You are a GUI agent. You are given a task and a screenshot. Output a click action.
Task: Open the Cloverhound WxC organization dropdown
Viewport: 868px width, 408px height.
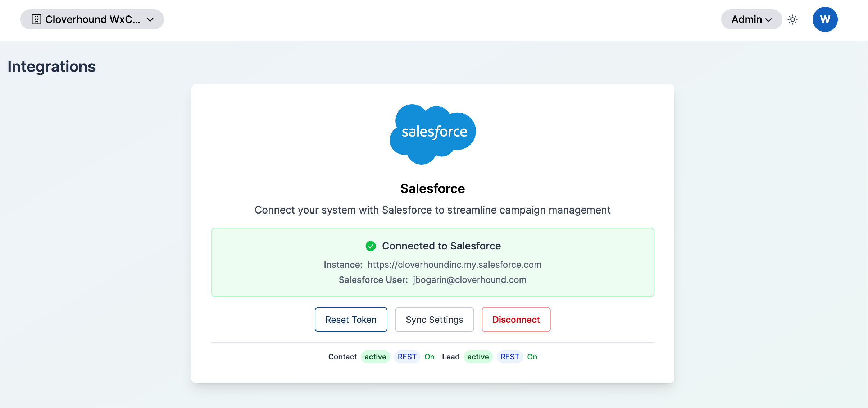[92, 19]
